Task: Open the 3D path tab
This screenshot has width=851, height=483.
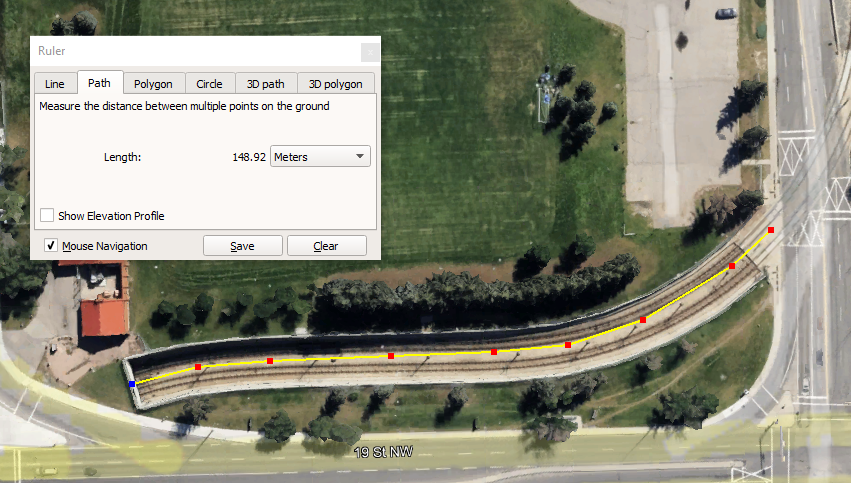Action: pyautogui.click(x=266, y=84)
